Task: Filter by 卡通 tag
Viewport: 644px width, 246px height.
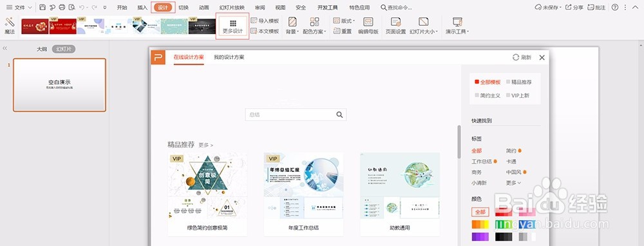Action: [x=511, y=162]
